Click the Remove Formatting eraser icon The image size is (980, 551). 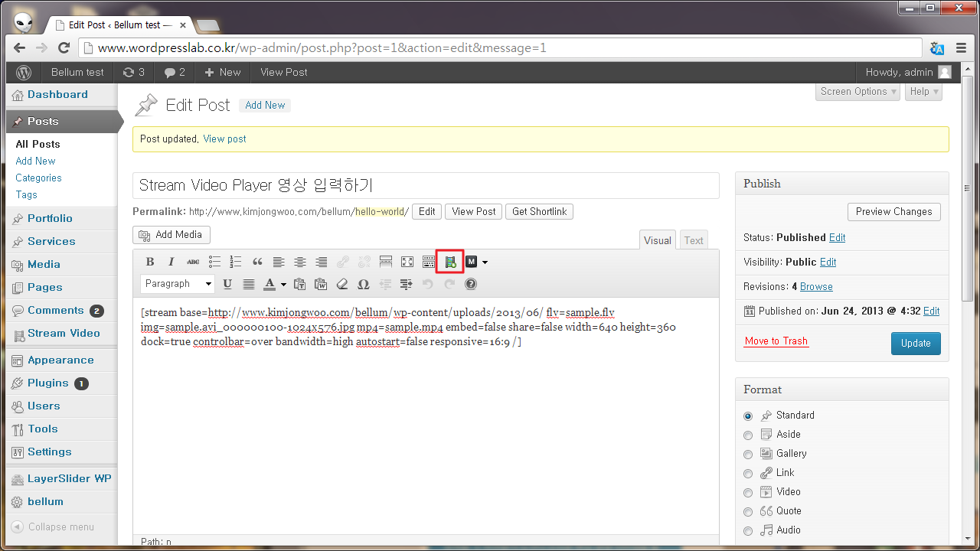click(342, 283)
